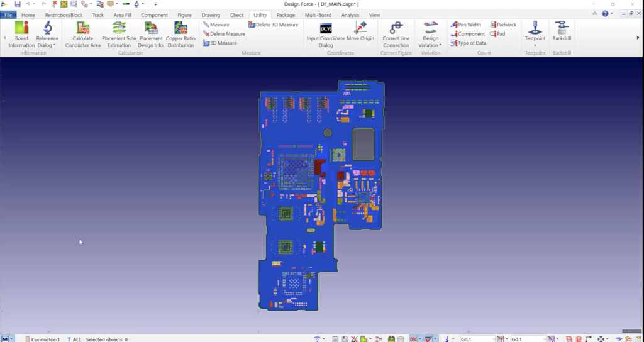
Task: Expand the wireless icon dropdown in status bar
Action: tap(324, 339)
